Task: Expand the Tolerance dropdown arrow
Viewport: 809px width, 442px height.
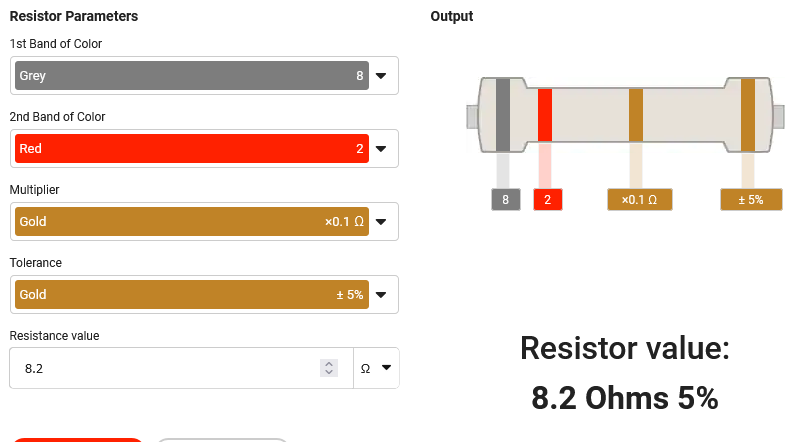Action: [381, 295]
